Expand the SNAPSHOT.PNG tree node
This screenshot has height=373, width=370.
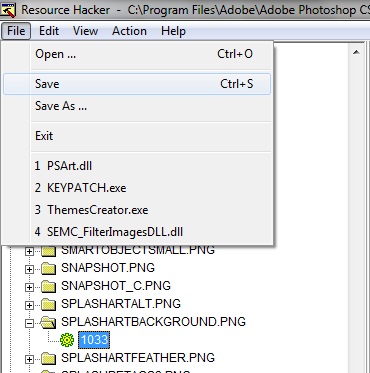tap(30, 269)
